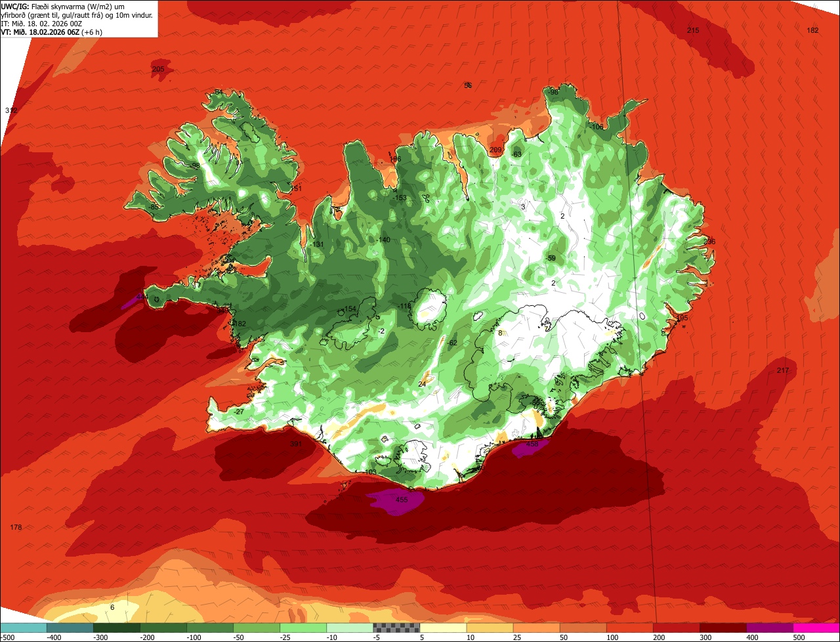Screen dimensions: 840x642
Task: Click the green legend swatch between -100 and -50
Action: (209, 628)
